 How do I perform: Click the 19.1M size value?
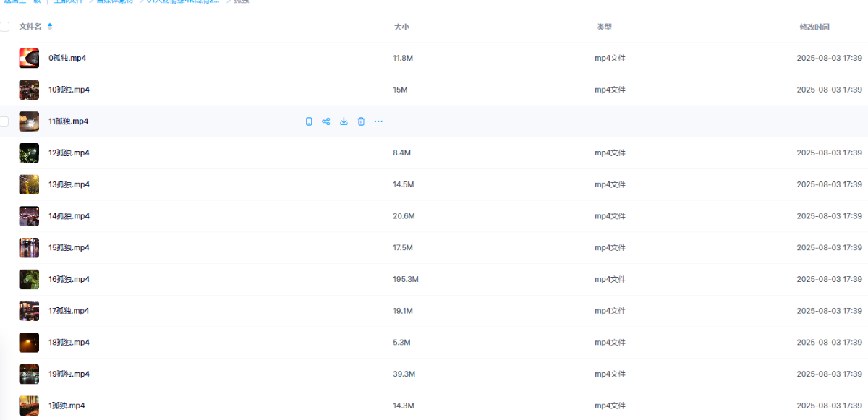point(403,311)
